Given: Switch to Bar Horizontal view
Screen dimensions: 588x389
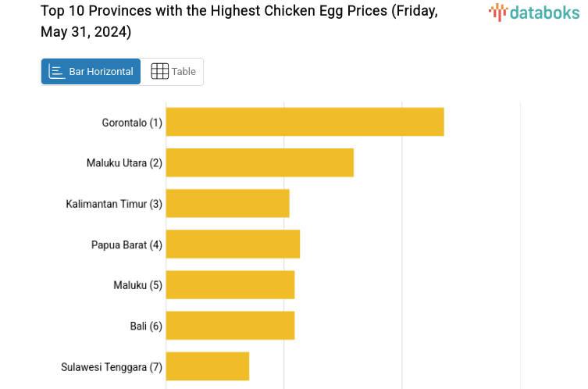Looking at the screenshot, I should [x=91, y=71].
